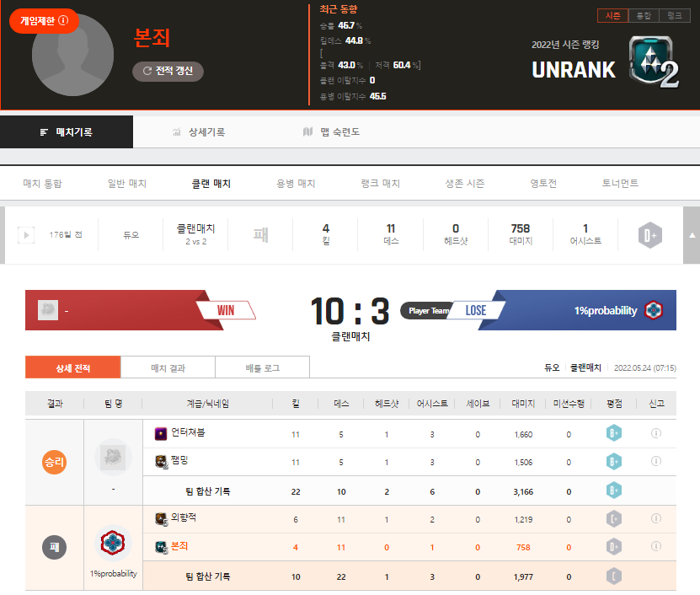Image resolution: width=700 pixels, height=595 pixels.
Task: Click the clan emblem on the blue LOSE banner
Action: point(654,310)
